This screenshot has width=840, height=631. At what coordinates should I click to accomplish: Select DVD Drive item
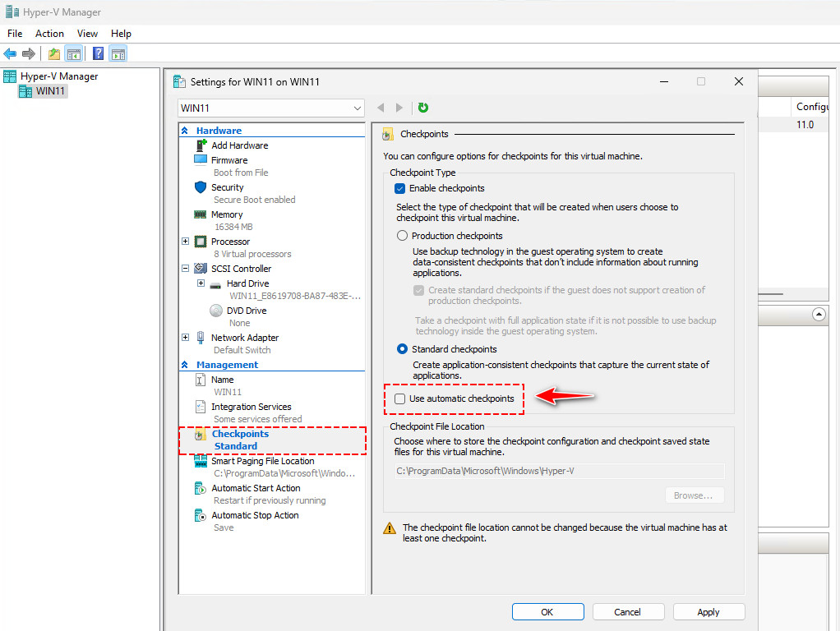tap(247, 311)
